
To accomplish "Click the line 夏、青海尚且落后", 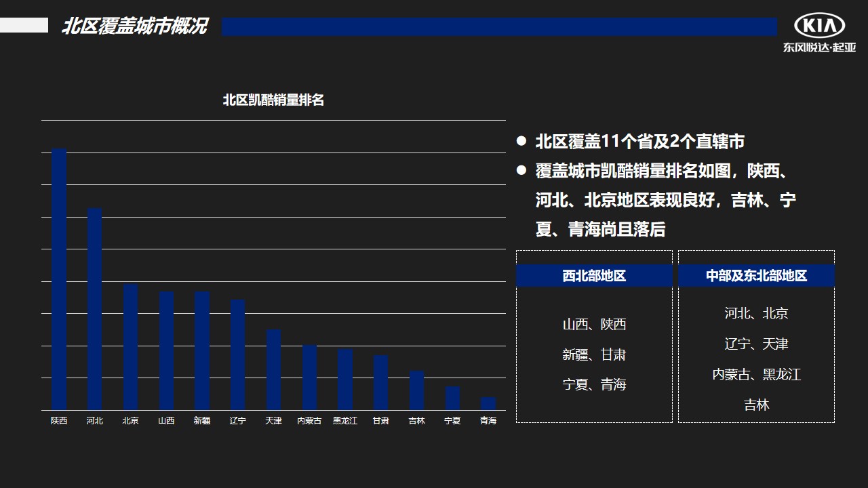I will pyautogui.click(x=601, y=229).
